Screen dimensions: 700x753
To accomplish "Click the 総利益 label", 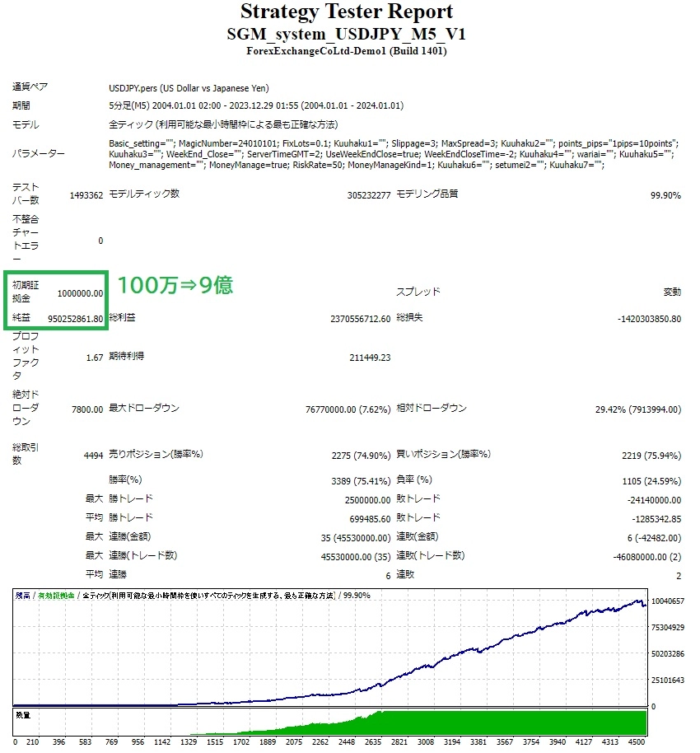I will pos(122,317).
